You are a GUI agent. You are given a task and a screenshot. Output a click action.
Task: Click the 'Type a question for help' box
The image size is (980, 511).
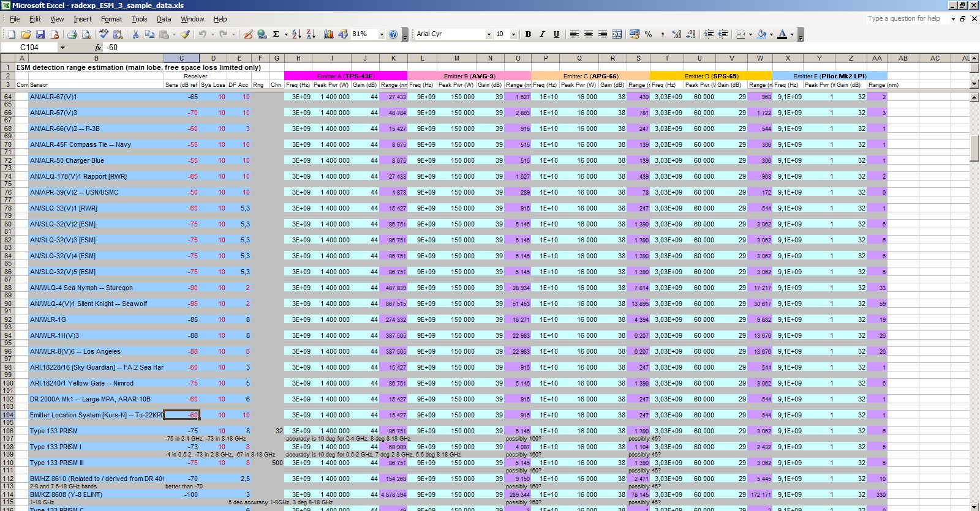(x=907, y=18)
